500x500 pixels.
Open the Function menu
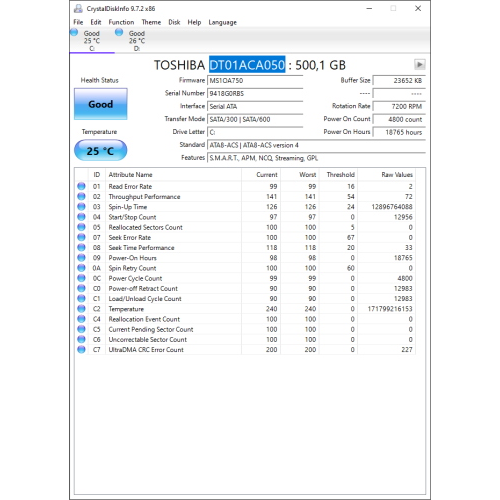pos(121,22)
